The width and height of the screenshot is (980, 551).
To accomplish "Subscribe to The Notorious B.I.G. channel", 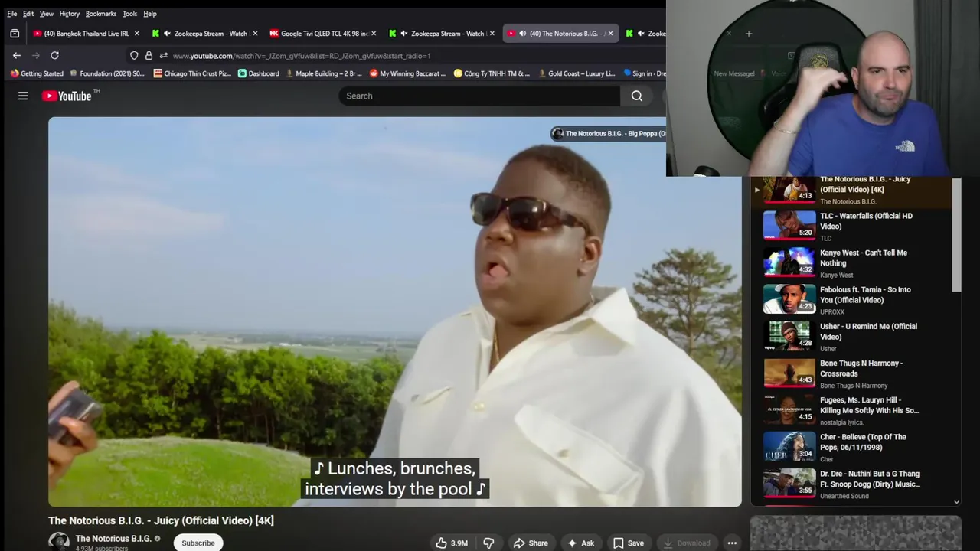I will pos(198,543).
